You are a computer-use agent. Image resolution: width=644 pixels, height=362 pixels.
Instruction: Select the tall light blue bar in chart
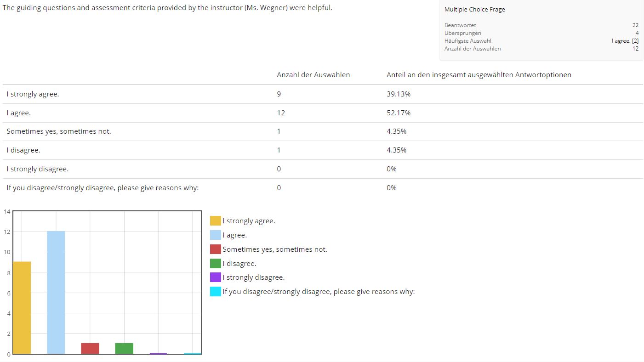(56, 292)
